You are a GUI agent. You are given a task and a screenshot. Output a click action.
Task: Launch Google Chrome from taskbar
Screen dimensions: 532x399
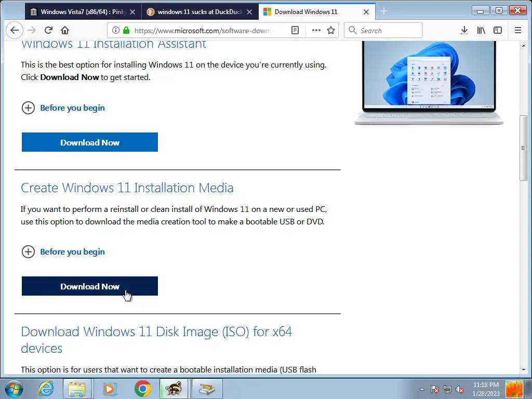(142, 389)
